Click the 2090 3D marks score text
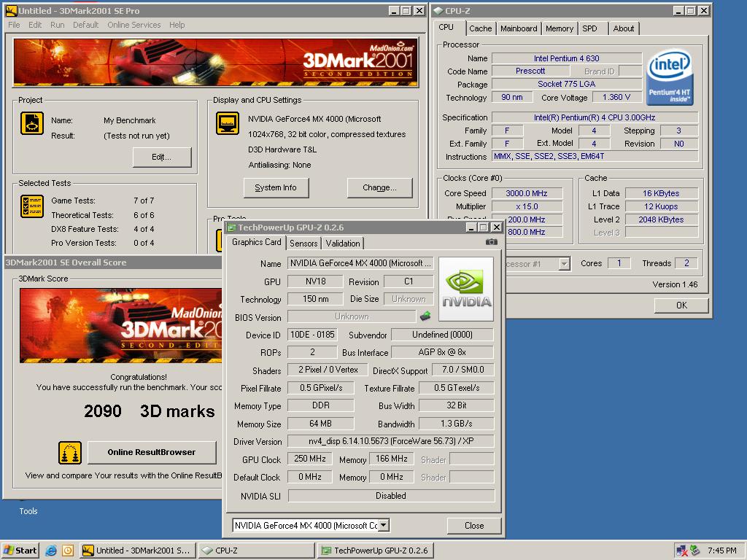747x560 pixels. click(149, 411)
